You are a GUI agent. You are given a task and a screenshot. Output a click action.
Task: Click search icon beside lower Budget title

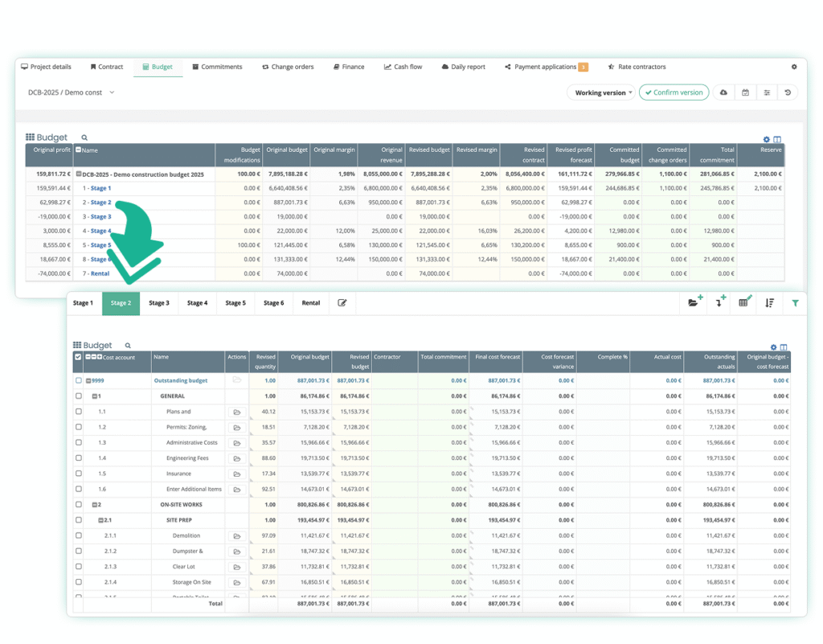tap(128, 346)
